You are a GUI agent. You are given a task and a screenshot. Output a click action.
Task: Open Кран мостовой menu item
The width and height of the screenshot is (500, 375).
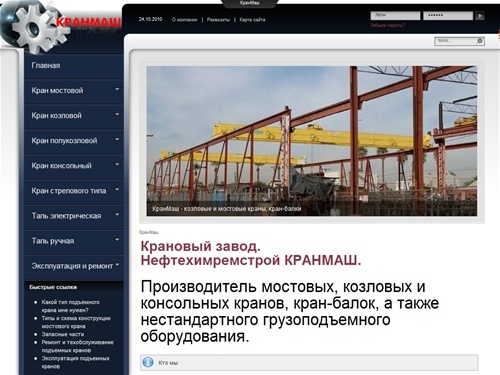tap(74, 91)
